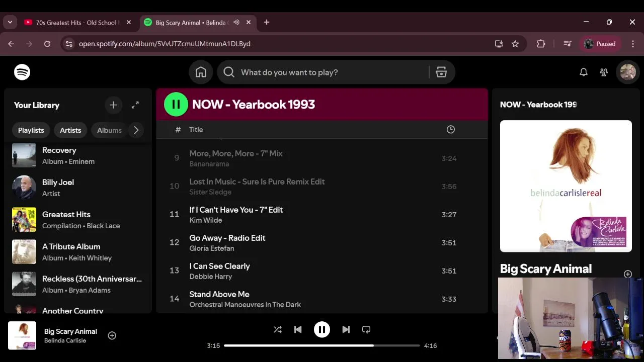Viewport: 644px width, 362px height.
Task: Open the Paused Chrome profile button
Action: click(x=600, y=44)
